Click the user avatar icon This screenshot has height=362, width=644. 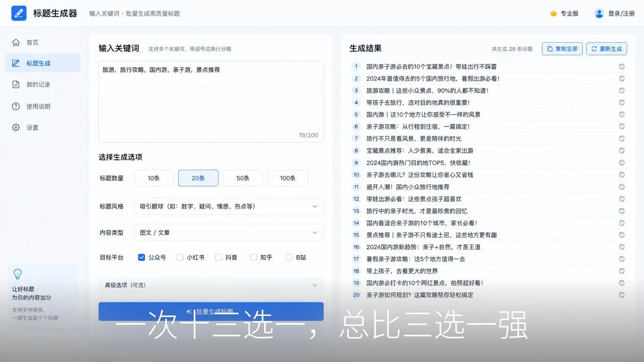599,13
